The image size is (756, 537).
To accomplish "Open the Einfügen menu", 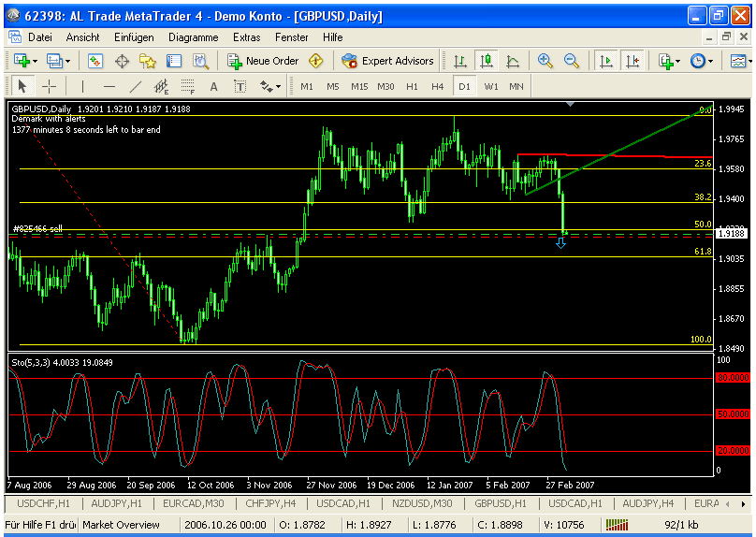I will tap(134, 37).
